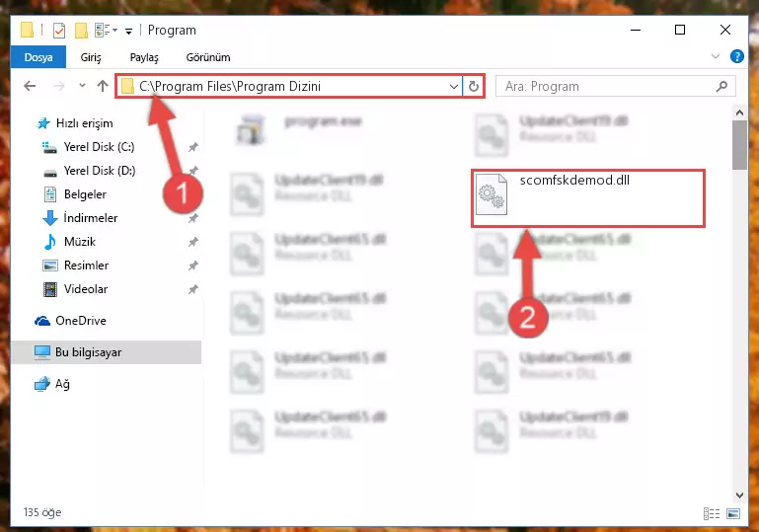This screenshot has height=532, width=759.
Task: Switch to large icons view layout
Action: [733, 513]
